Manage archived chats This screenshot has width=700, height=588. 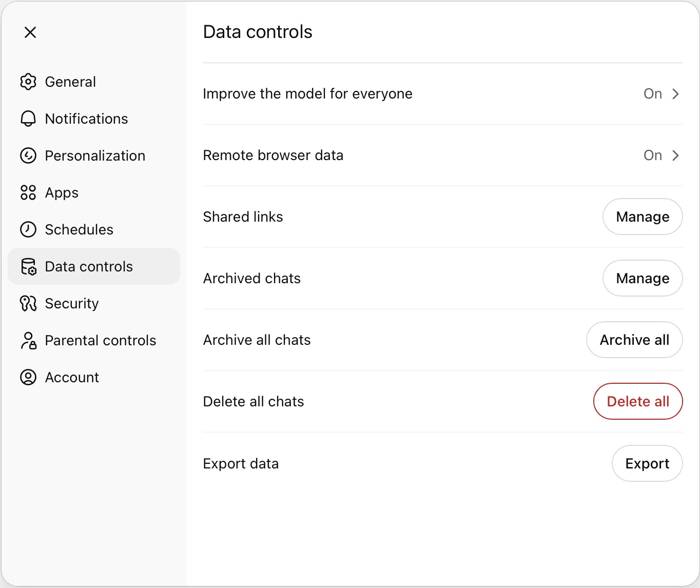[x=643, y=278]
